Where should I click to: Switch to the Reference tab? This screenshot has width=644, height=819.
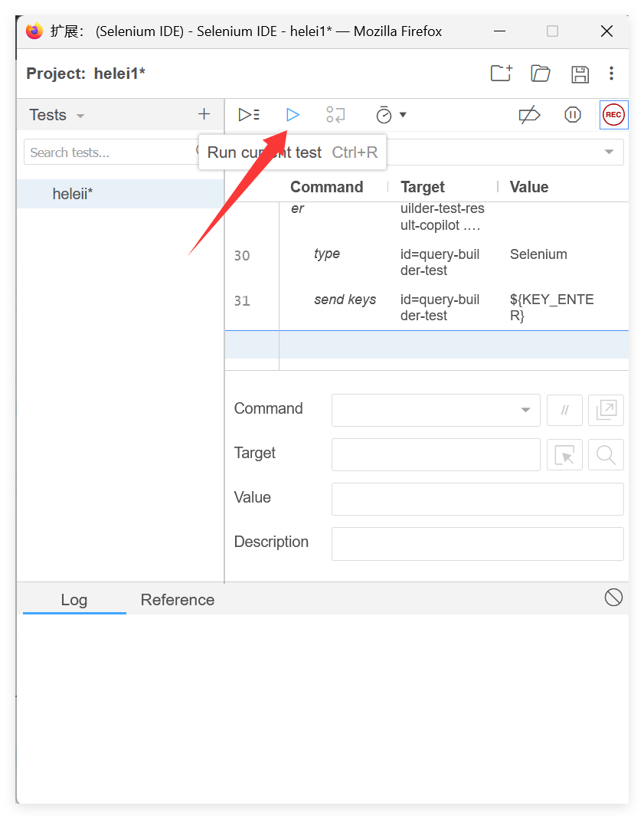point(178,600)
